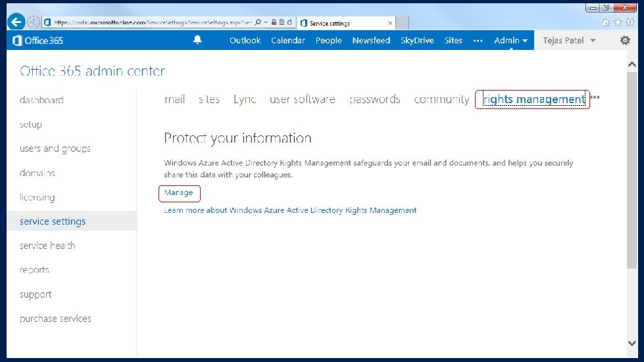Click the browser Home icon
The height and width of the screenshot is (362, 644).
pyautogui.click(x=606, y=22)
